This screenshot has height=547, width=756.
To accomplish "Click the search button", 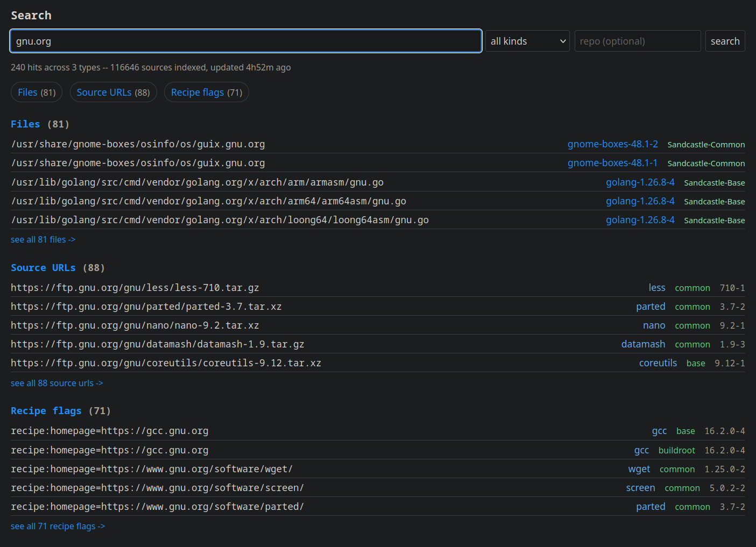I will [x=725, y=41].
